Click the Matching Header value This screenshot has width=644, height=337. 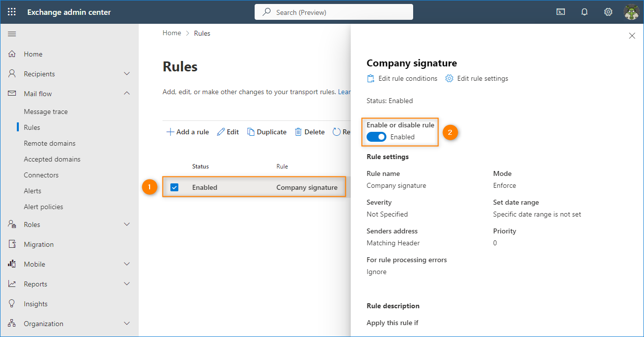[393, 243]
